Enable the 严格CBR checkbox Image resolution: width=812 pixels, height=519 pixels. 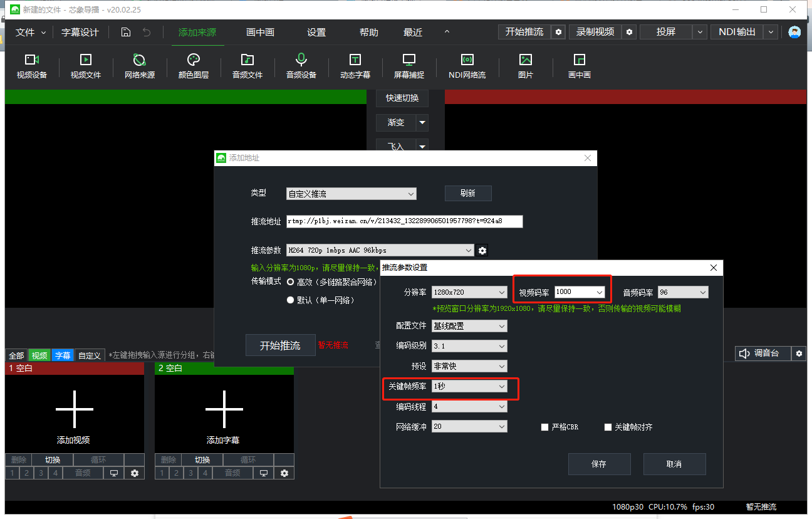pos(544,427)
